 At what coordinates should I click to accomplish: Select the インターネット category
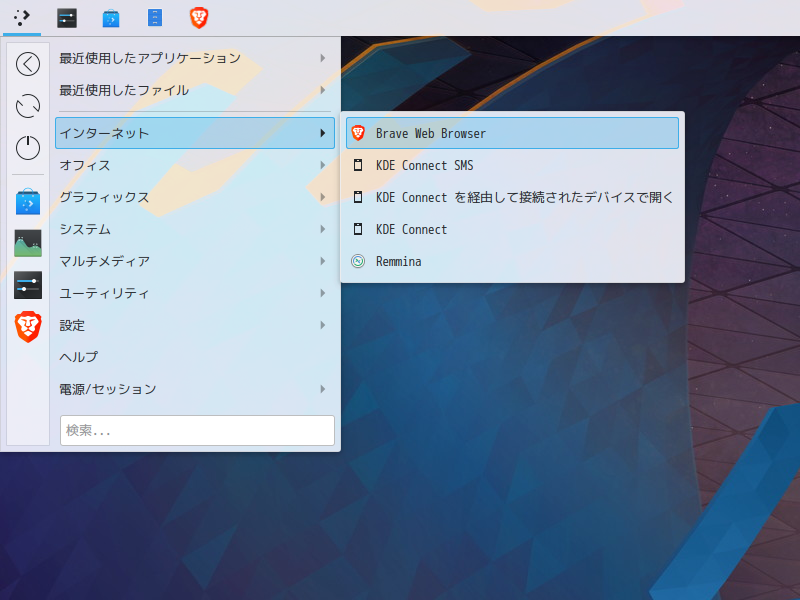click(194, 133)
